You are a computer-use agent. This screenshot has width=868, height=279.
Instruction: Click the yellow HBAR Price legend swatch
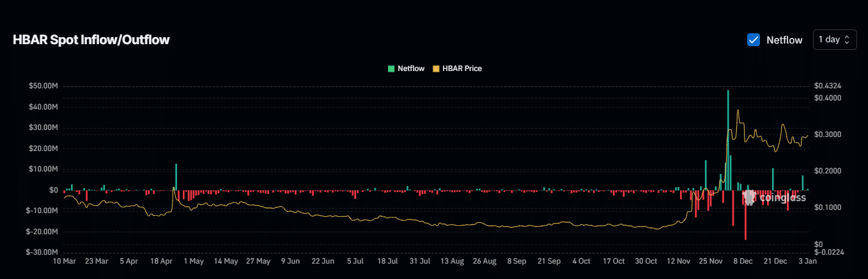coord(437,68)
